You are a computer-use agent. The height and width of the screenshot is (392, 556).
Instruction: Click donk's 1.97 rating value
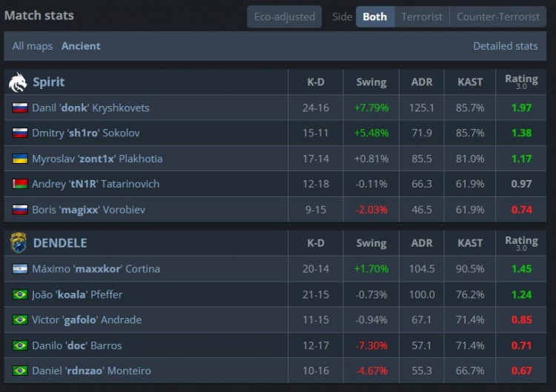(521, 107)
